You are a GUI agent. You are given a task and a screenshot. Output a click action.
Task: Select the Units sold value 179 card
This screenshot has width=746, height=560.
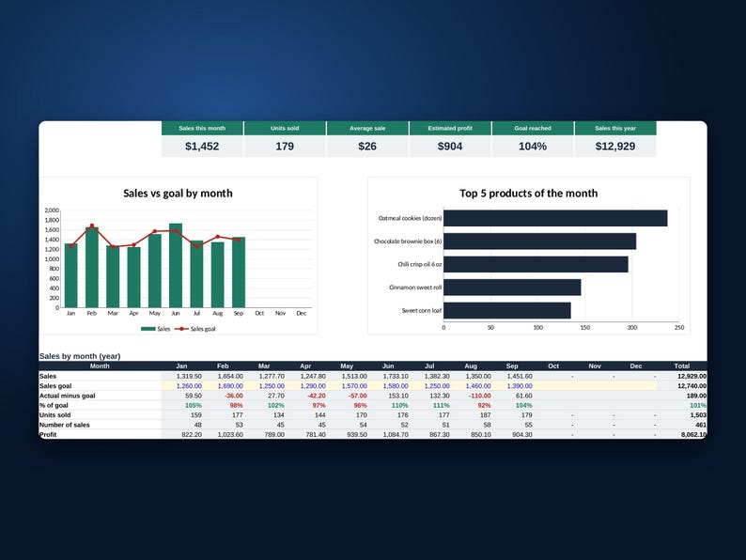[x=285, y=146]
